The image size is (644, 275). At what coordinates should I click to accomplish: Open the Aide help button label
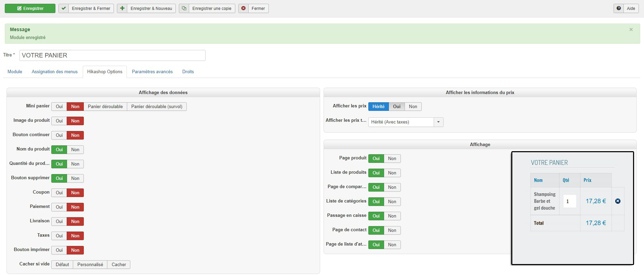pyautogui.click(x=631, y=9)
